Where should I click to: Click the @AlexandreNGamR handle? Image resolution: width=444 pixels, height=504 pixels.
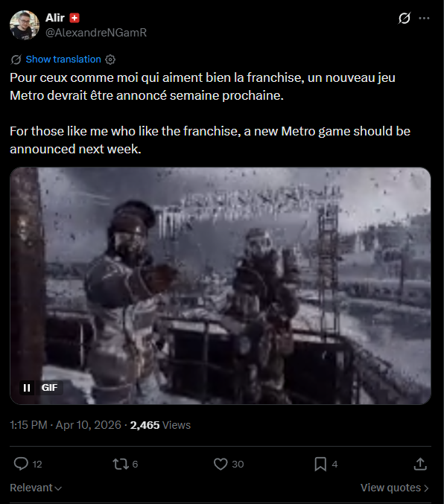[x=96, y=33]
